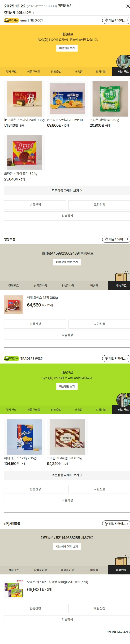The height and width of the screenshot is (644, 130).
Task: Open 오리온 초코파이 24입 product thumbnail
Action: (24, 99)
